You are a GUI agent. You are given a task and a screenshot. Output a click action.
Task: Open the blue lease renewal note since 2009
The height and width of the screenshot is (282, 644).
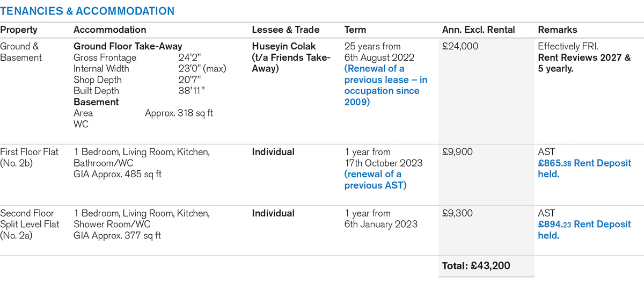click(x=386, y=85)
